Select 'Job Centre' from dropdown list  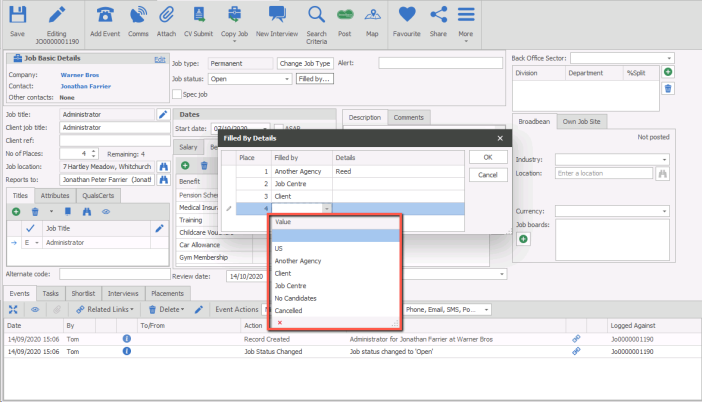click(x=288, y=285)
